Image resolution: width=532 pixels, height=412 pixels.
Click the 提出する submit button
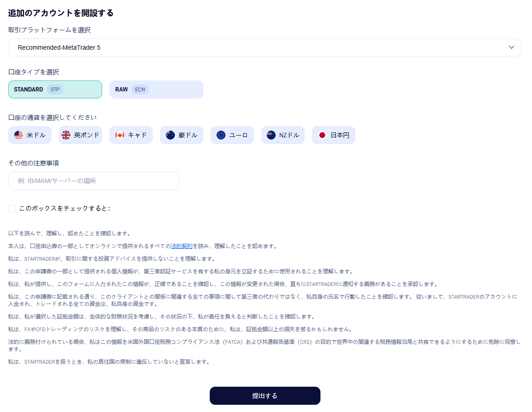pyautogui.click(x=265, y=396)
